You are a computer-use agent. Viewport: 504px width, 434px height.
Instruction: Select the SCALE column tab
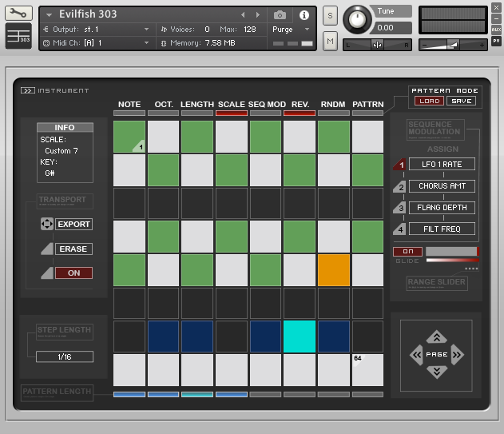click(x=232, y=105)
